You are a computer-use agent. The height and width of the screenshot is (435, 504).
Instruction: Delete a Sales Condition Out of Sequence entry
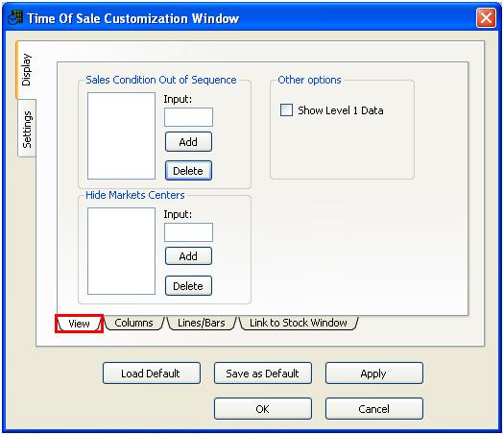[189, 171]
